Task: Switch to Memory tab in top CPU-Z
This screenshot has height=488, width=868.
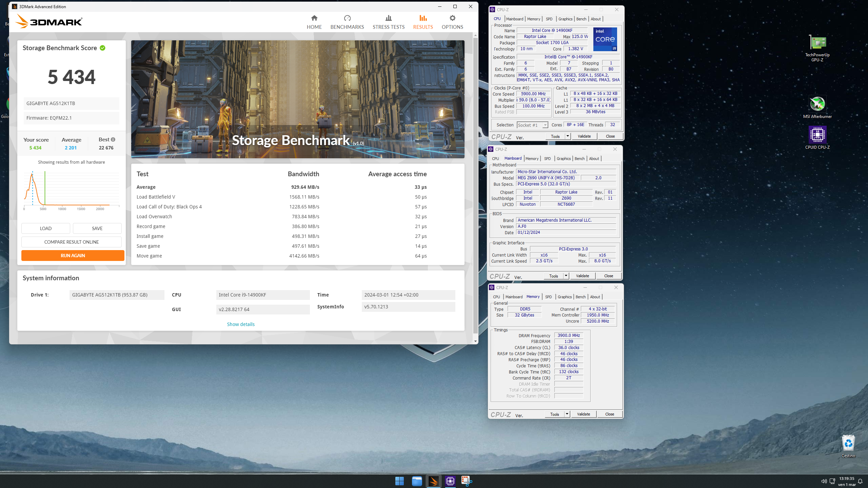Action: (533, 19)
